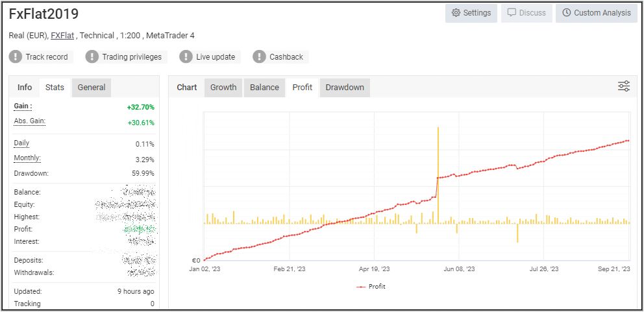Viewport: 644px width, 312px height.
Task: Click the Track record warning icon
Action: point(16,57)
